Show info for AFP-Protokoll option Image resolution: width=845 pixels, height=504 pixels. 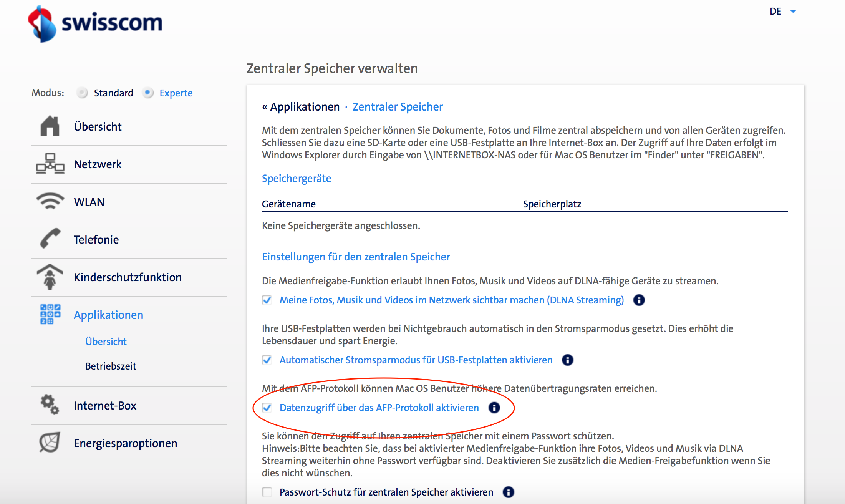494,407
